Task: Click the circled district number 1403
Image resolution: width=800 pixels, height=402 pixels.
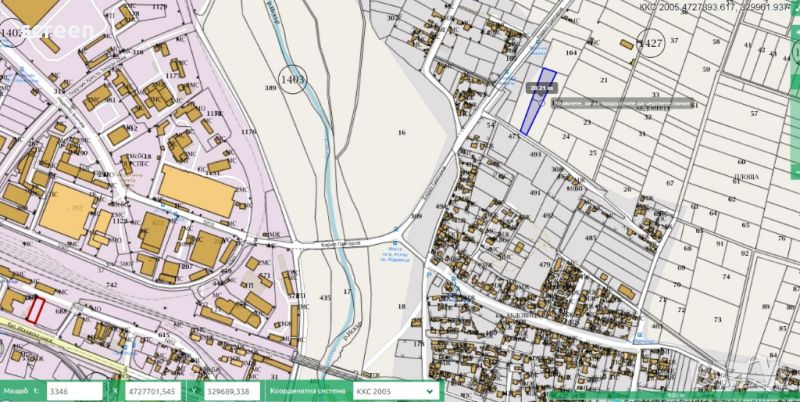Action: [293, 80]
